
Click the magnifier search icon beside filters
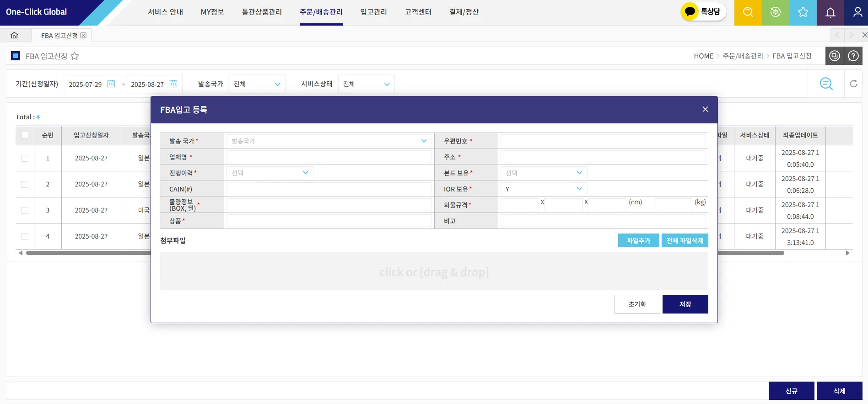click(826, 84)
